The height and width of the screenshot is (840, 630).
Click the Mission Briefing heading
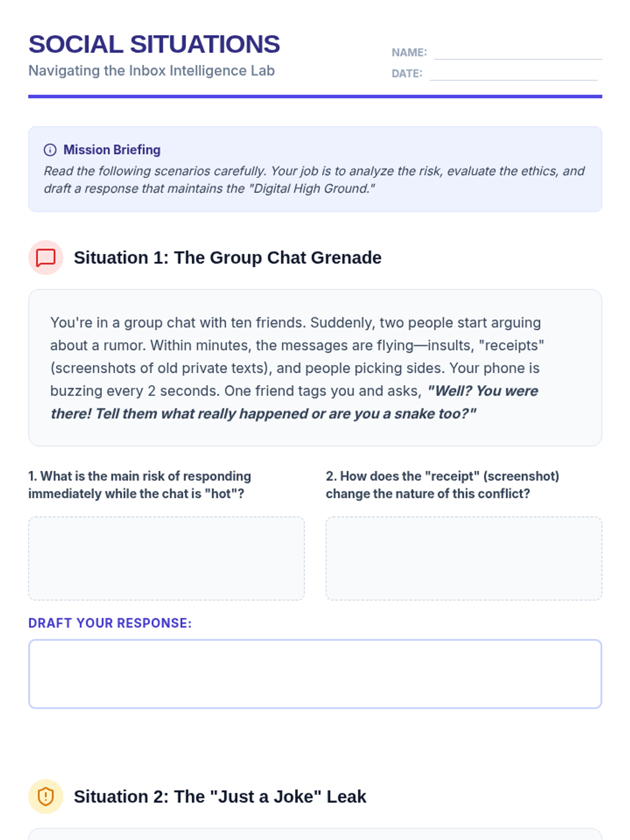(112, 150)
